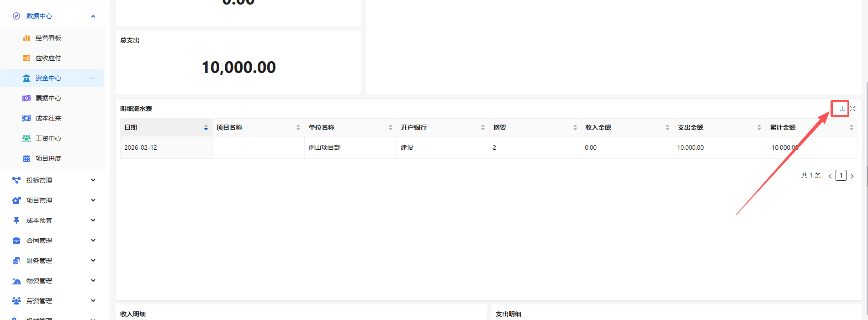The height and width of the screenshot is (320, 868).
Task: Go to previous page of table
Action: pyautogui.click(x=830, y=176)
